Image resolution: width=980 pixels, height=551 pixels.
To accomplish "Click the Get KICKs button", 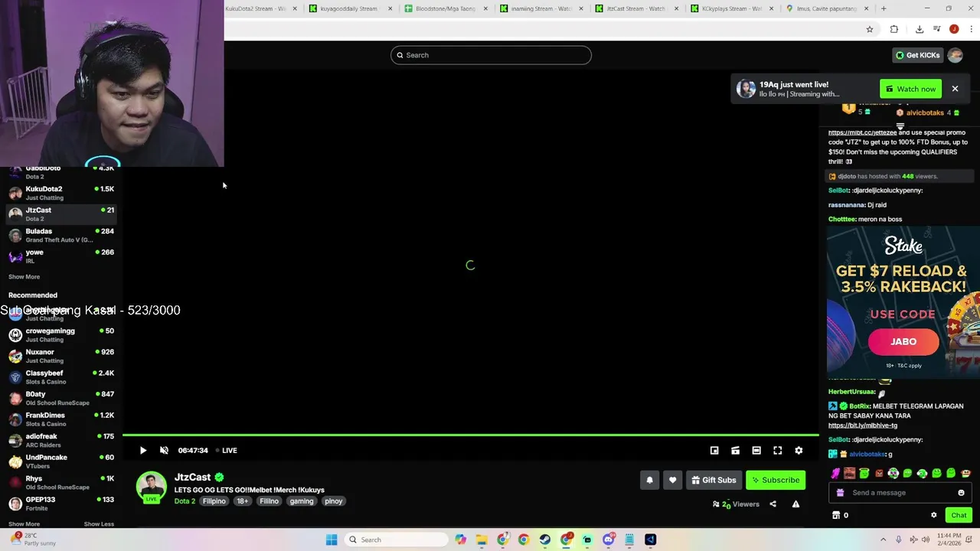I will 917,55.
